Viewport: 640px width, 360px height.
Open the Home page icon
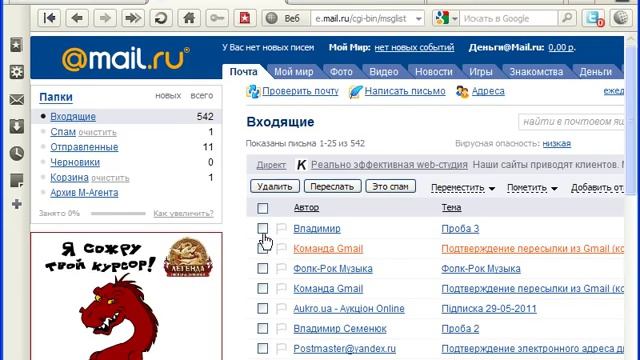point(189,18)
